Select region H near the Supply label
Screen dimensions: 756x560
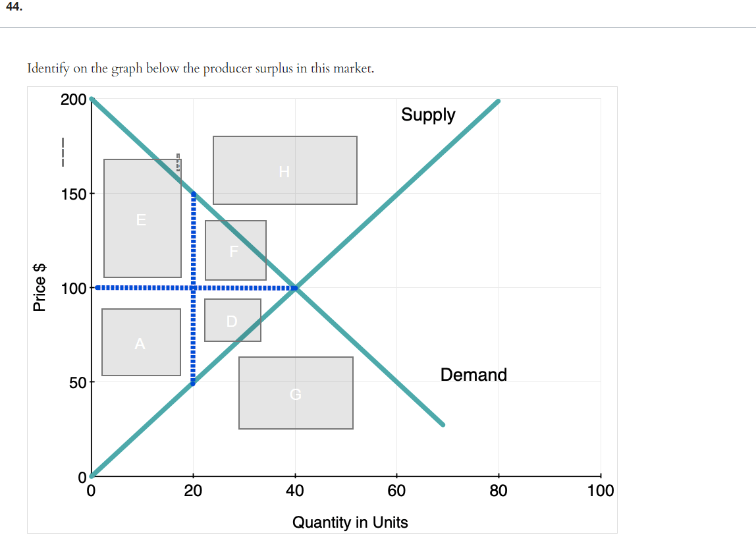284,170
